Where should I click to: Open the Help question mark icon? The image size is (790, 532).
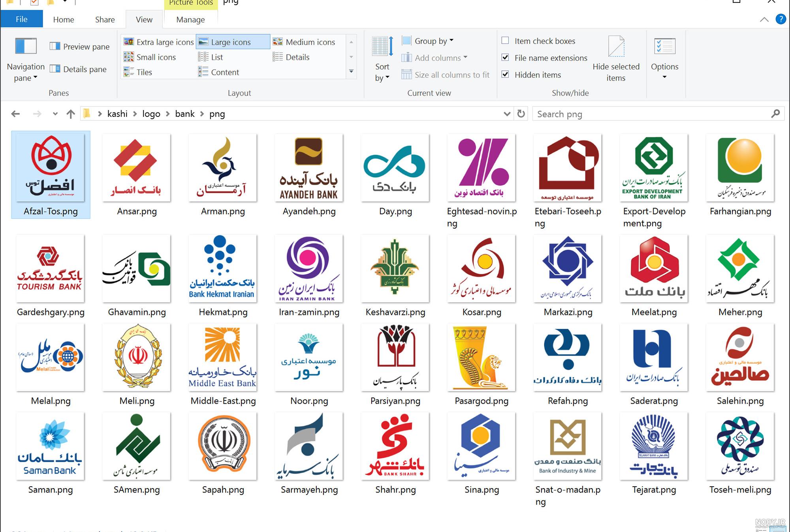[x=781, y=19]
